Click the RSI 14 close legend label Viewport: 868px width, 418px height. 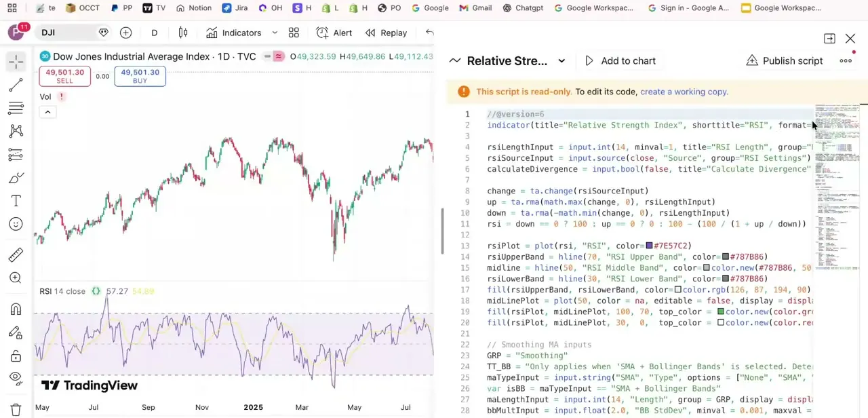click(x=62, y=291)
